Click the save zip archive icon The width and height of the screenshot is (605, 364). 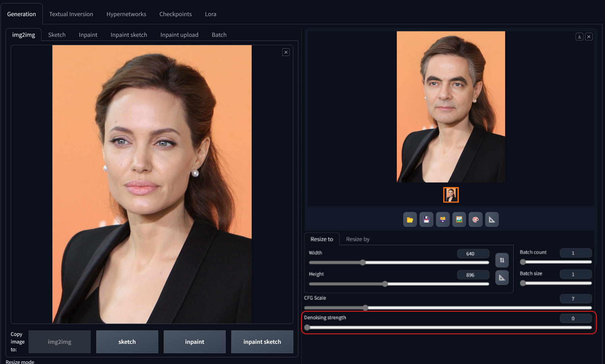click(443, 220)
